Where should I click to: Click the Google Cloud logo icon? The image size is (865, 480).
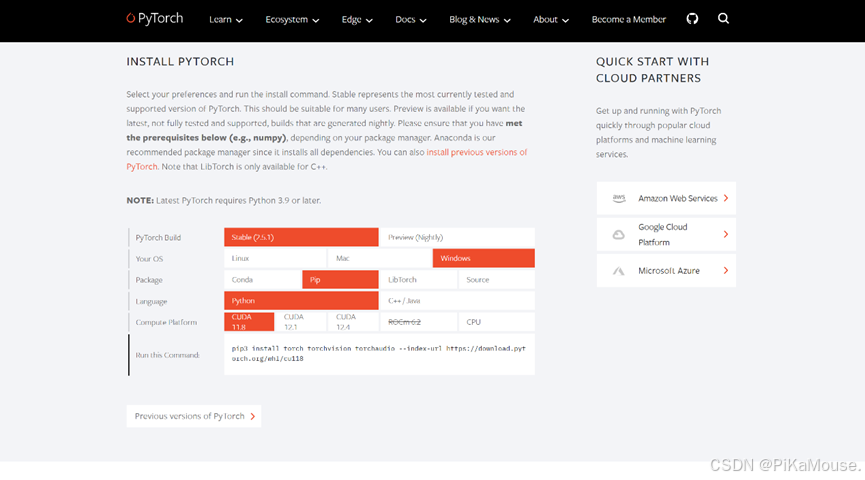619,234
